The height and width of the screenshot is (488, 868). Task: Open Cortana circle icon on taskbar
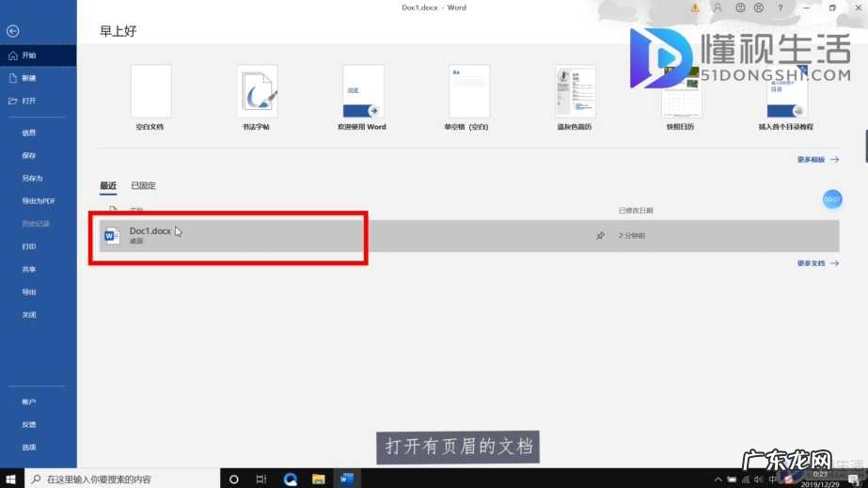tap(233, 480)
